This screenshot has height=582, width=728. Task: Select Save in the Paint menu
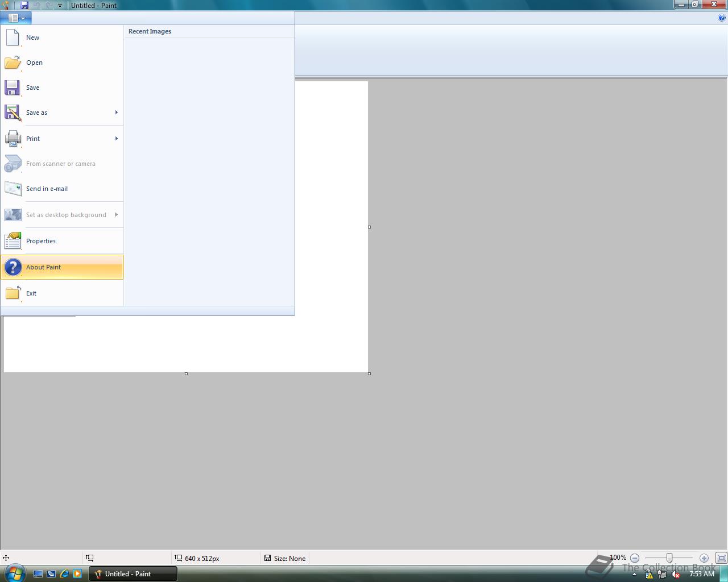(62, 88)
